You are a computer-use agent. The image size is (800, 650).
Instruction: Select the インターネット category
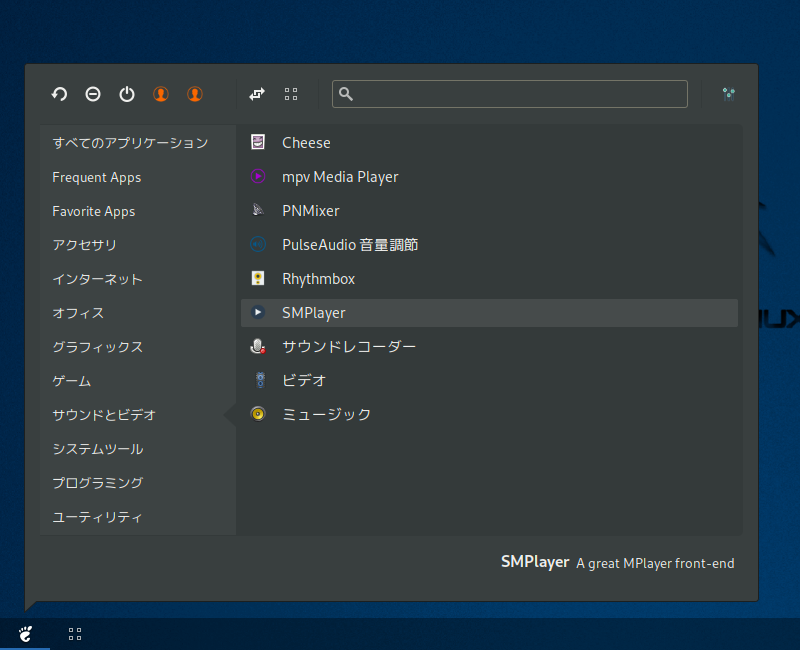[138, 279]
